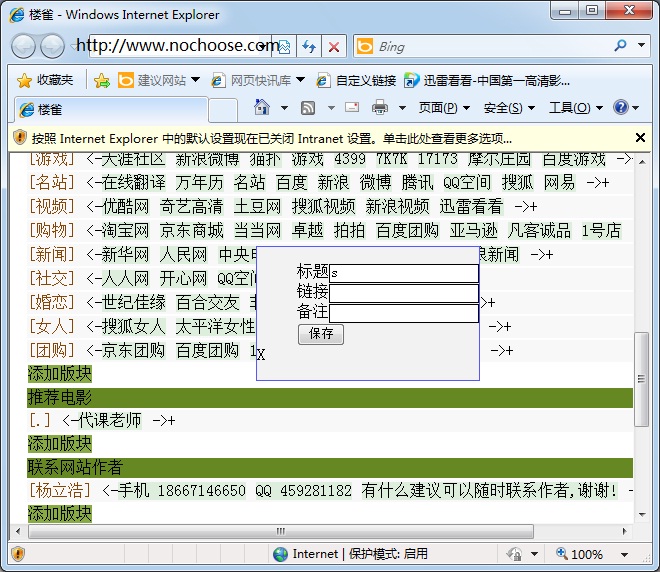Screen dimensions: 660x572
Task: Open the 淘宝网 shopping link
Action: coord(125,231)
